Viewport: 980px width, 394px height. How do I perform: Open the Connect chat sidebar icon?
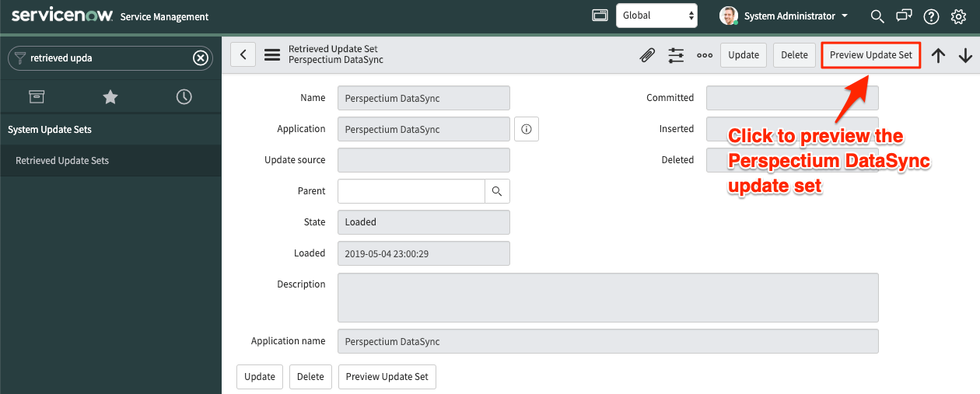904,16
